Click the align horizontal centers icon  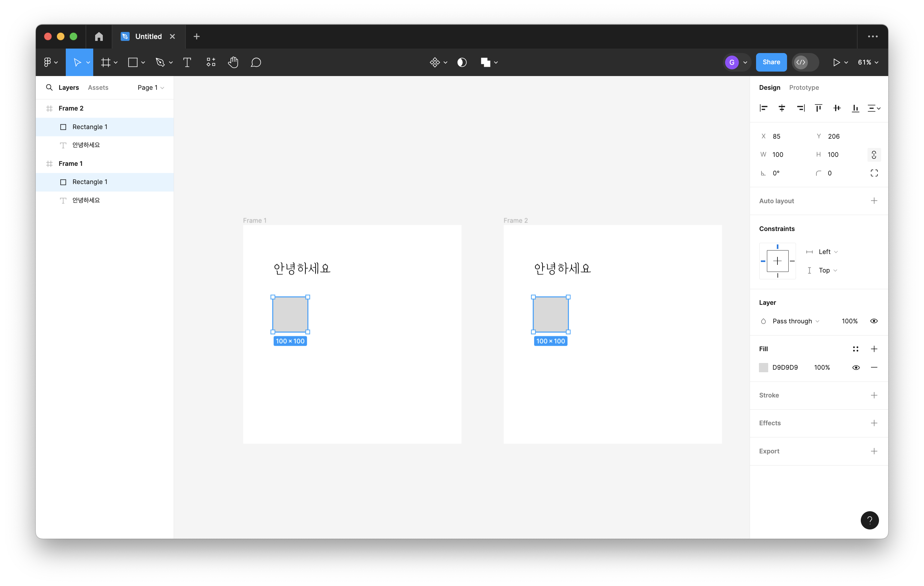tap(782, 108)
